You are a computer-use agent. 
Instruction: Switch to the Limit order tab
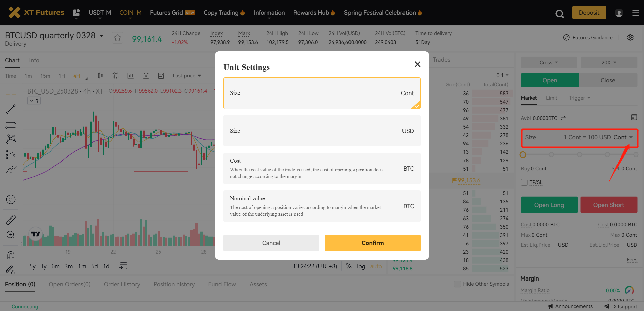(551, 98)
